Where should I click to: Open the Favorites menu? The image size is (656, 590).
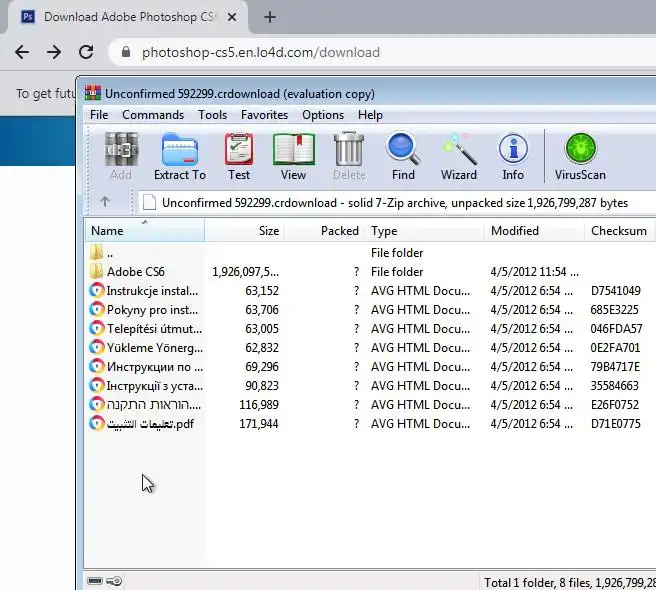pyautogui.click(x=264, y=115)
